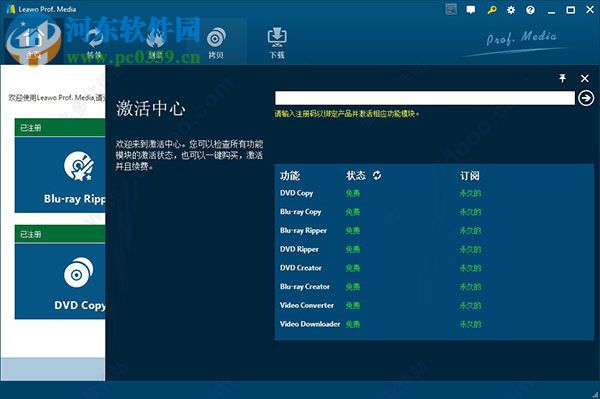Select the Blu-ray Creator row in table
600x399 pixels.
[434, 287]
